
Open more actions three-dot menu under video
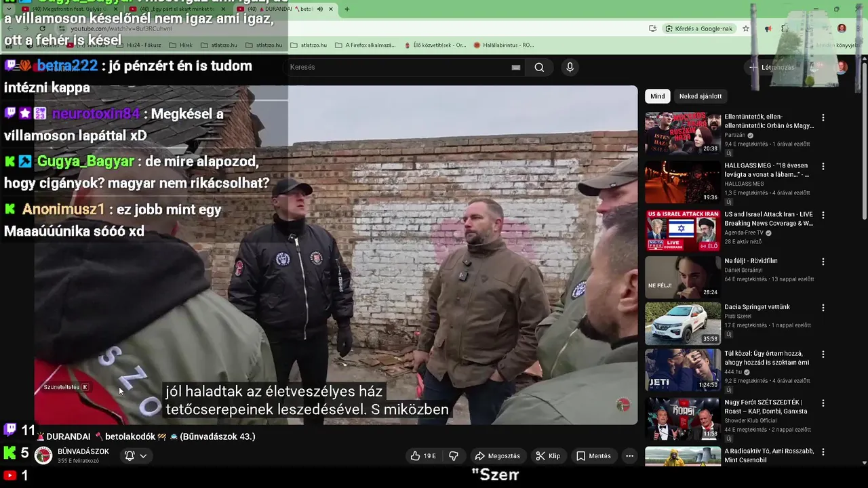click(629, 456)
